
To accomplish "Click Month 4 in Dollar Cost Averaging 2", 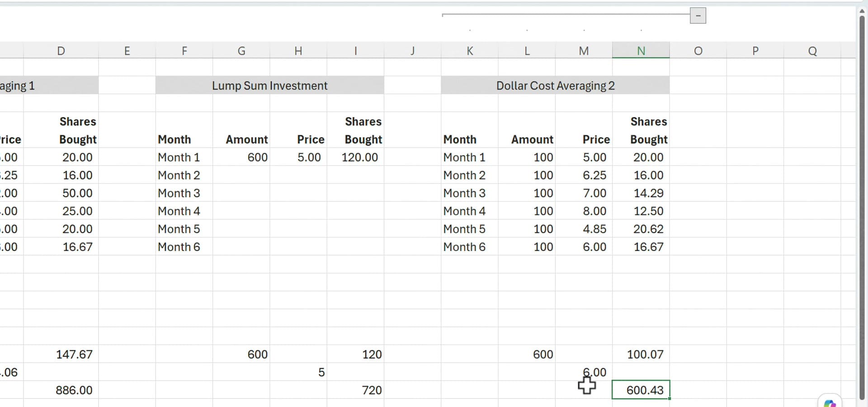I will pos(470,211).
